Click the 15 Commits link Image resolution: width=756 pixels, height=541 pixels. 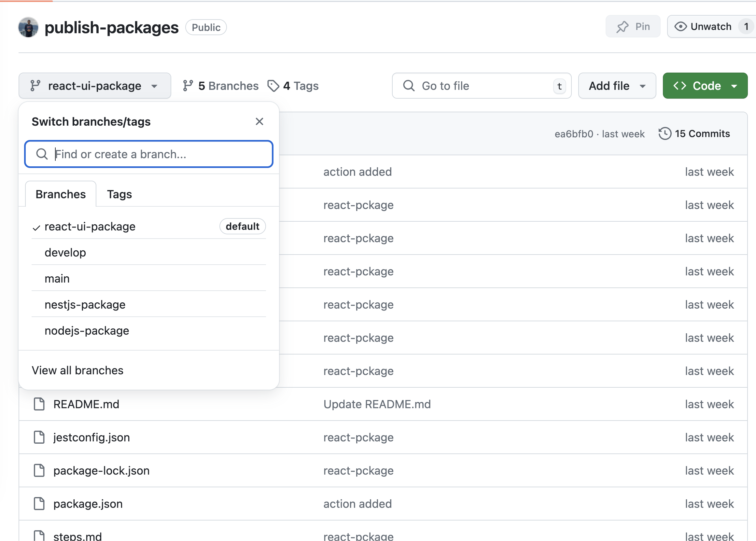pyautogui.click(x=702, y=133)
